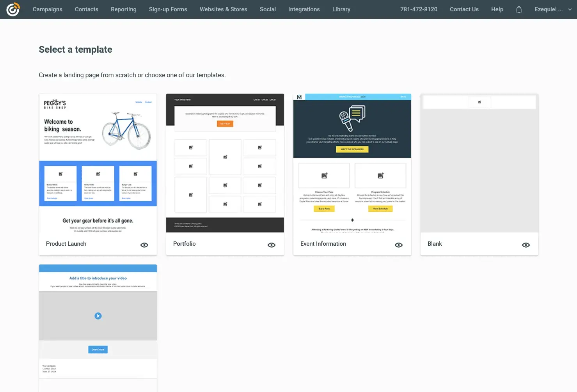Open the Contacts menu
This screenshot has height=392, width=577.
86,9
